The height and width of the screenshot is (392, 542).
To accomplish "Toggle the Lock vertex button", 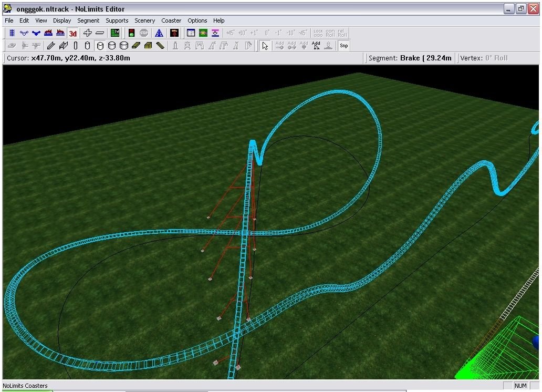I will 318,33.
